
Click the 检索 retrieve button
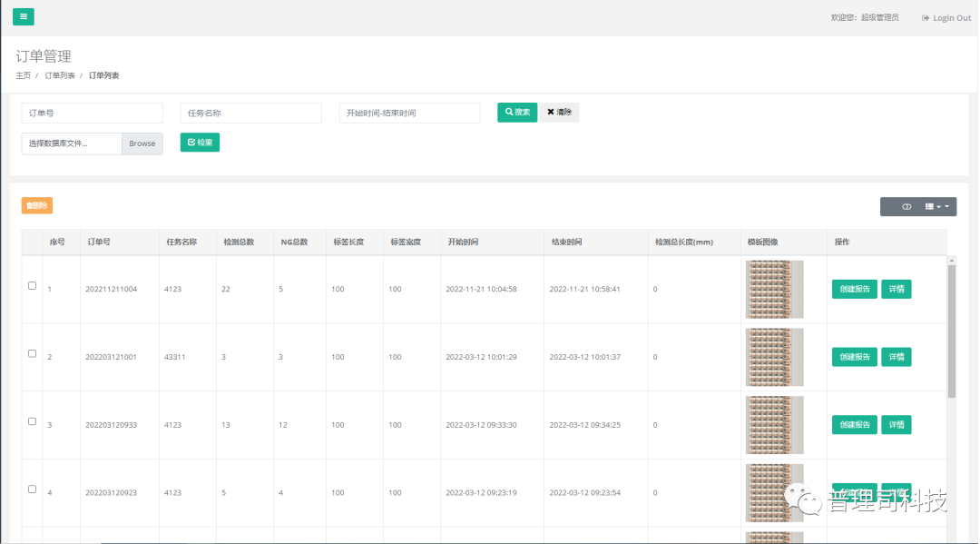point(200,143)
